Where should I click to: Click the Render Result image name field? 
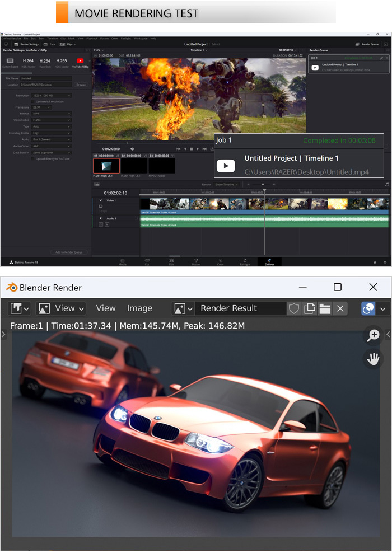pos(241,308)
